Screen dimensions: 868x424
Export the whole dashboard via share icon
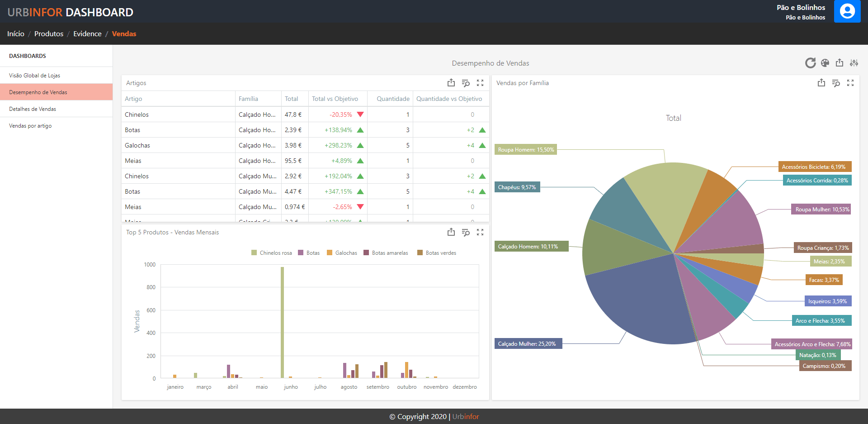coord(840,63)
